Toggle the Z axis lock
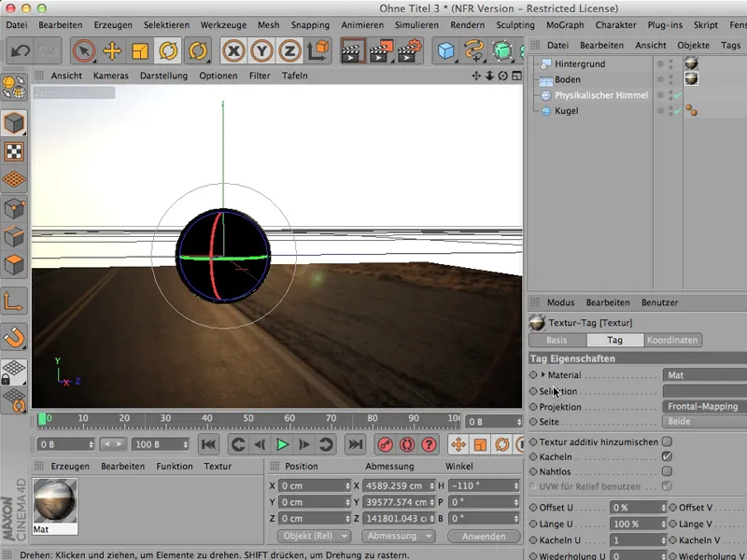 (x=289, y=50)
